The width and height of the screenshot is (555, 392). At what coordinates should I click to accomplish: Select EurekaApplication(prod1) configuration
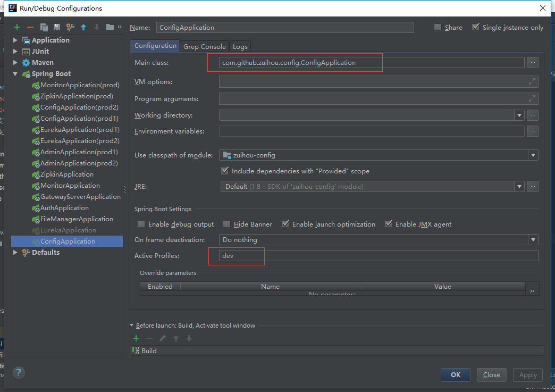(80, 130)
